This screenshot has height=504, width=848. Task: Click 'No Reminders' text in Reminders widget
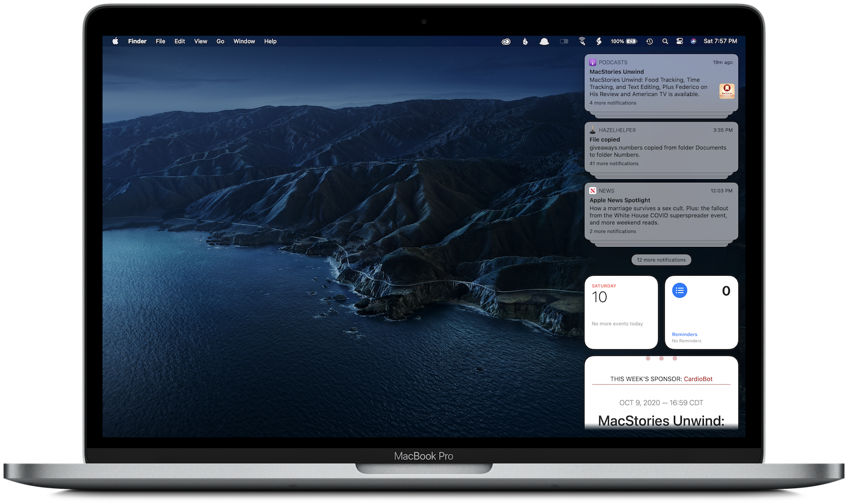(687, 341)
